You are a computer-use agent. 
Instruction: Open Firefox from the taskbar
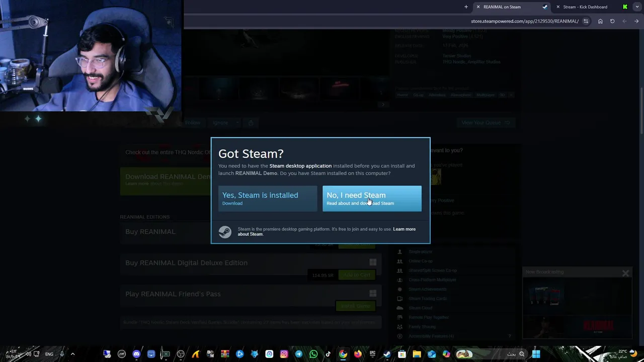tap(358, 354)
